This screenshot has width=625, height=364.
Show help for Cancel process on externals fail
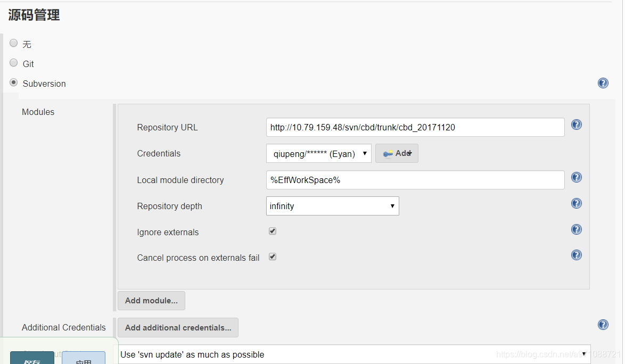coord(577,255)
